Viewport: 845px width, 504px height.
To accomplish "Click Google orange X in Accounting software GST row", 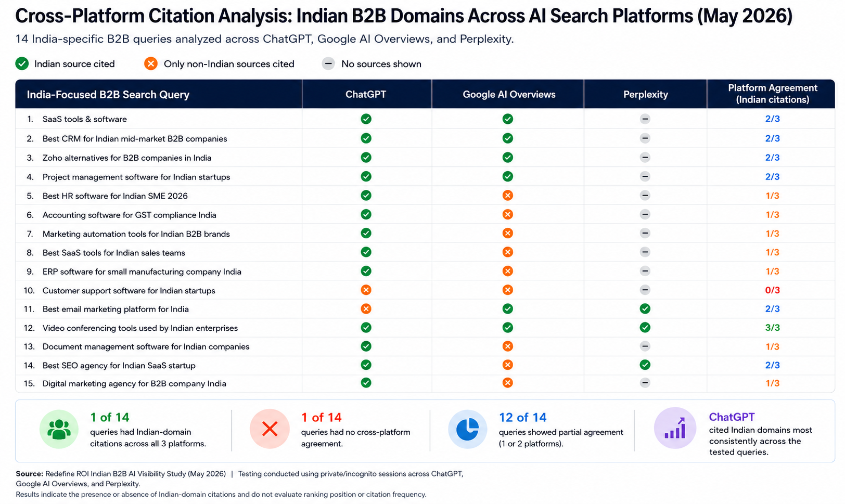I will coord(508,214).
